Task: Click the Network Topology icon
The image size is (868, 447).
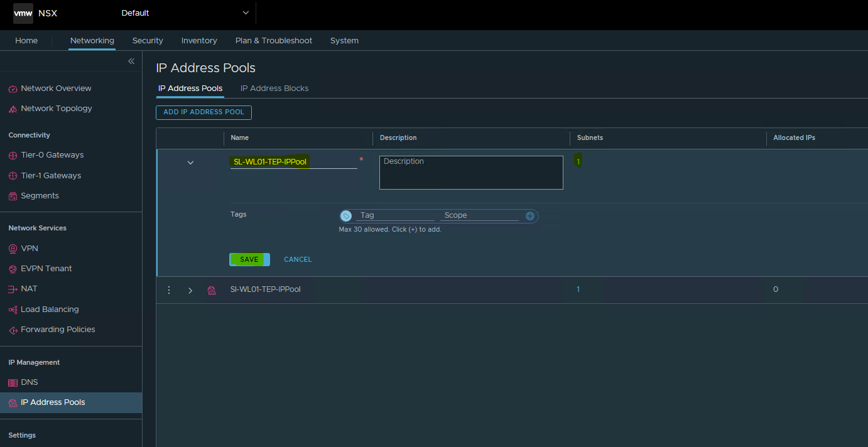Action: [13, 109]
